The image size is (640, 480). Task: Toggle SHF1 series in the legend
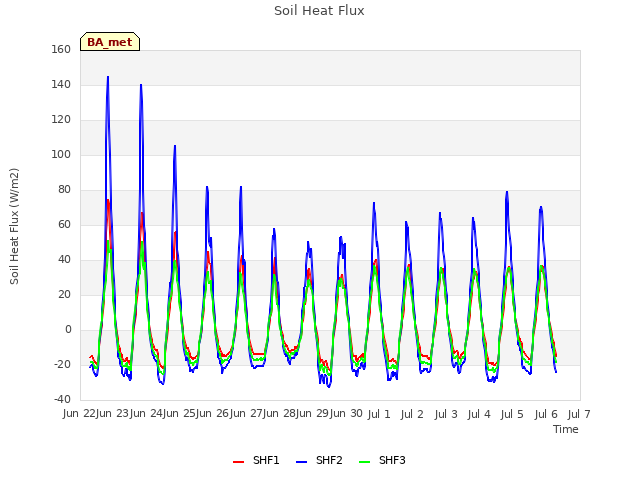pyautogui.click(x=256, y=460)
